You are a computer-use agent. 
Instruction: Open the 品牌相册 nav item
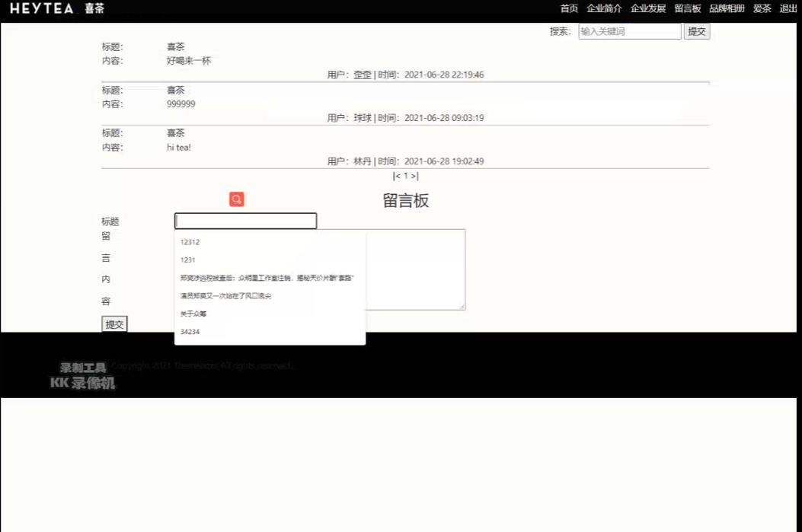click(727, 8)
